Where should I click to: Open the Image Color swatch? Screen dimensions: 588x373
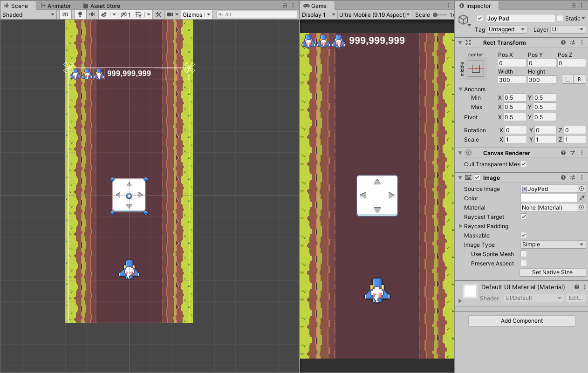coord(548,198)
